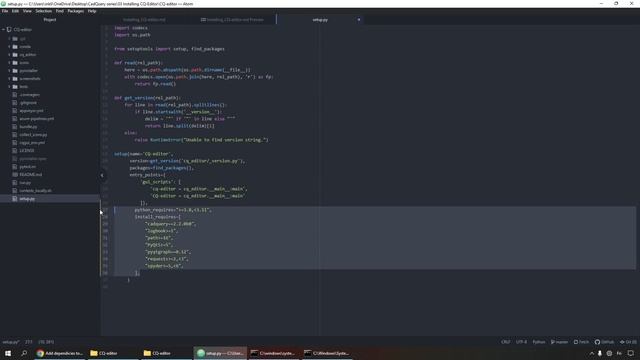Open the File menu
This screenshot has height=360, width=640.
5,11
